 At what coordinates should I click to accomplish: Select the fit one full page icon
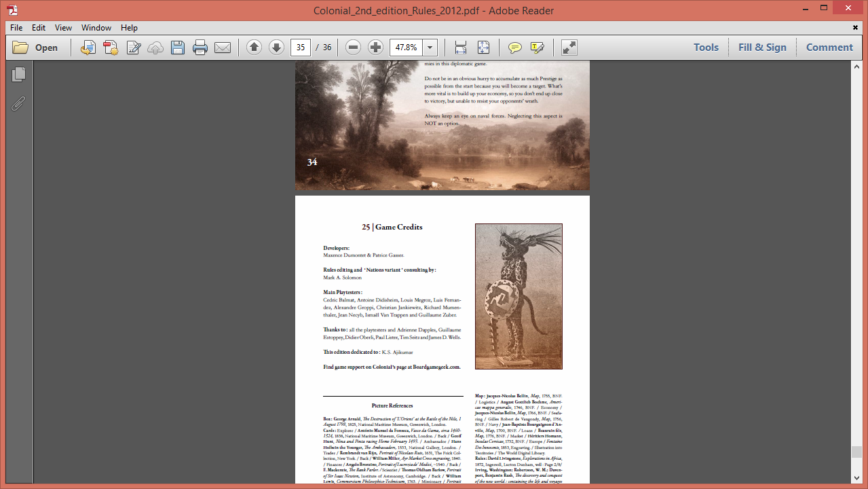click(x=483, y=48)
